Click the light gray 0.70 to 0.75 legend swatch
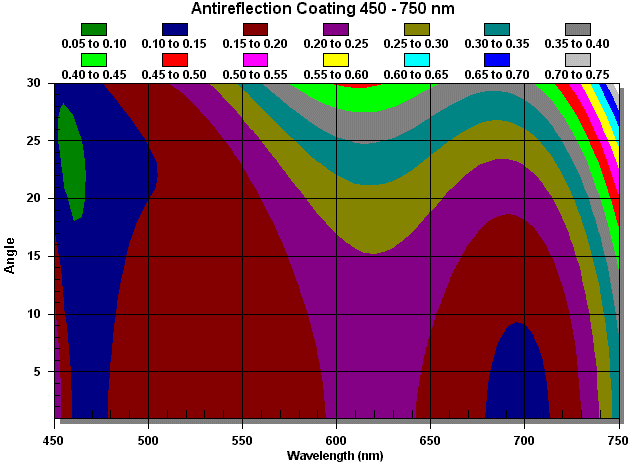The image size is (644, 464). 578,60
